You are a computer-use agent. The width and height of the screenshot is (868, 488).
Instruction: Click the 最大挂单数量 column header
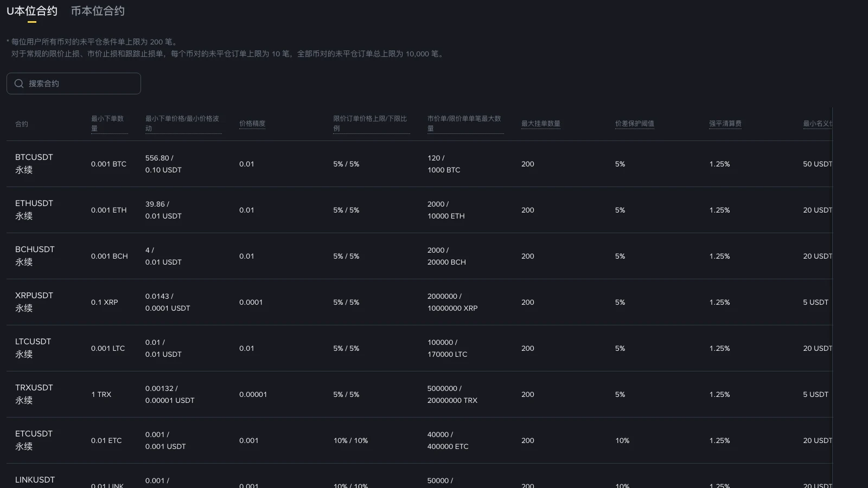point(541,124)
